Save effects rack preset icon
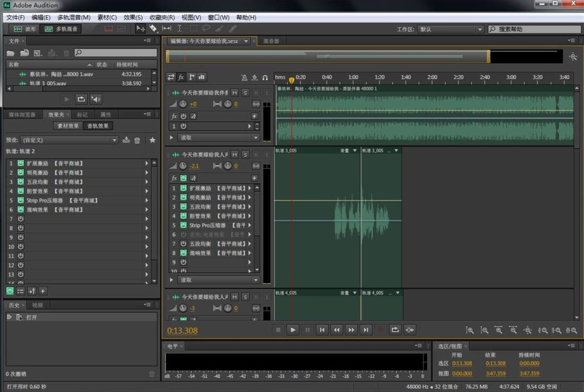Screen dimensions: 584x392 tap(126, 140)
